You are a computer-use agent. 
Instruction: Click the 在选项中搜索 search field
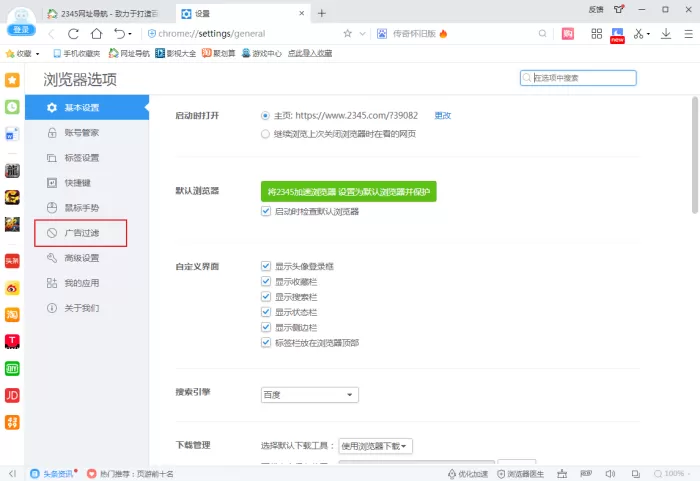click(x=578, y=78)
